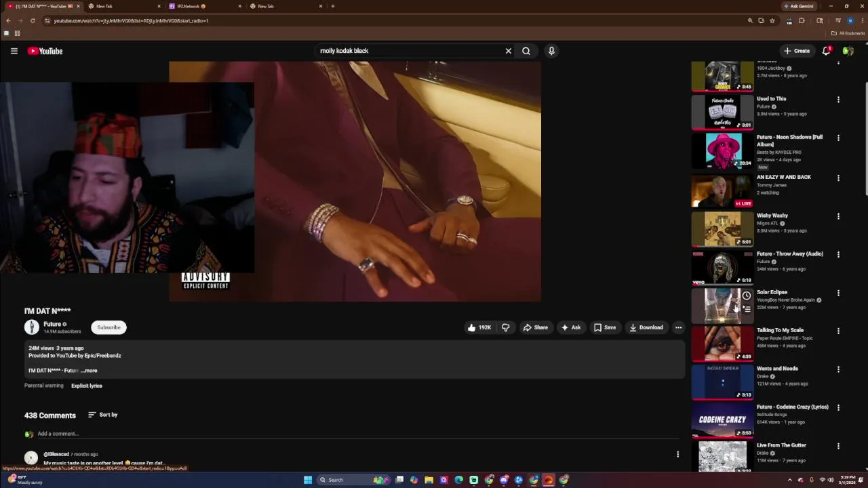868x488 pixels.
Task: Download the video with Download button
Action: [646, 327]
